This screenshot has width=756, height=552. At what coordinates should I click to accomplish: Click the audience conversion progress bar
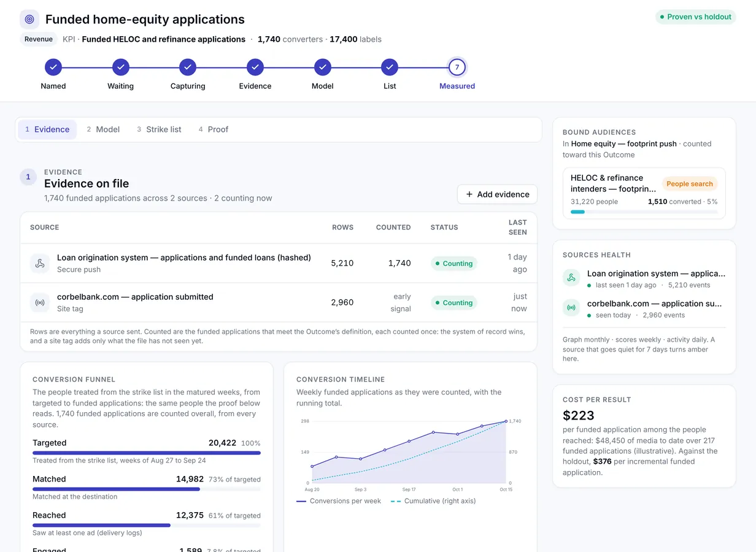(x=644, y=212)
